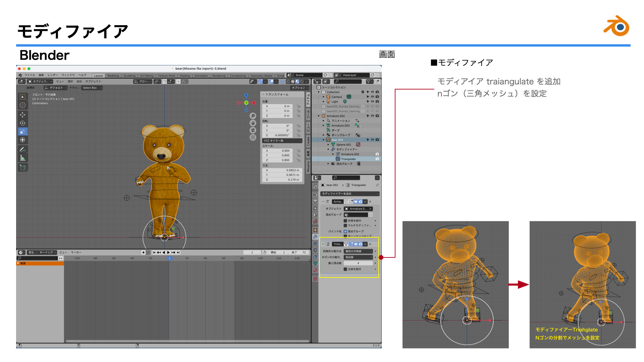Open Material properties tab icon

click(315, 270)
